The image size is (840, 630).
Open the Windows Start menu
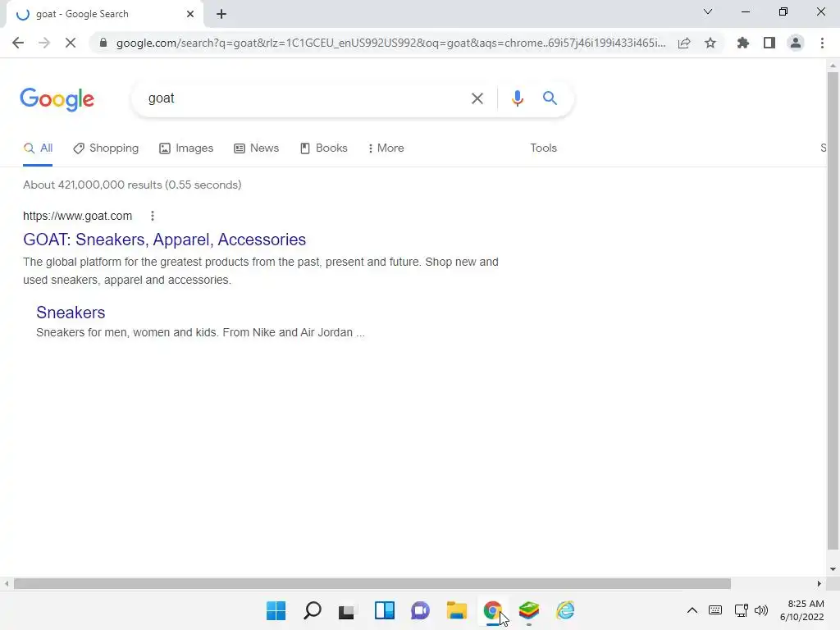pos(276,610)
